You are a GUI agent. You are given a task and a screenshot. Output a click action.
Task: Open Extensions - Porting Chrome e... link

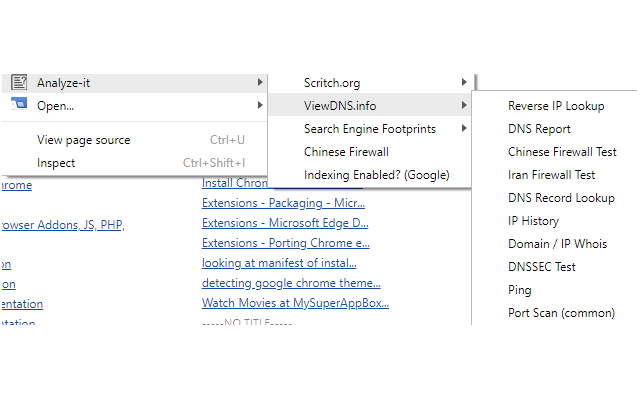[x=285, y=243]
